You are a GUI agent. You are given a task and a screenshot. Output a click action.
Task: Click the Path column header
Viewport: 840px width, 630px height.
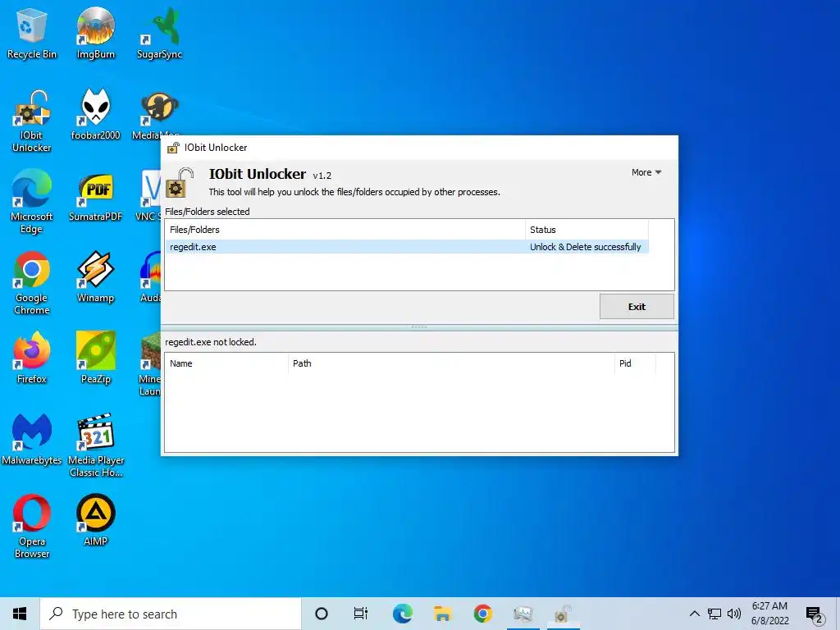point(451,363)
